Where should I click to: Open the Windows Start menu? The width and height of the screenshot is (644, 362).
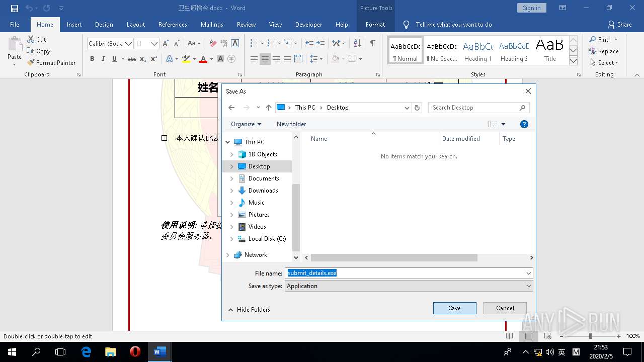(12, 352)
